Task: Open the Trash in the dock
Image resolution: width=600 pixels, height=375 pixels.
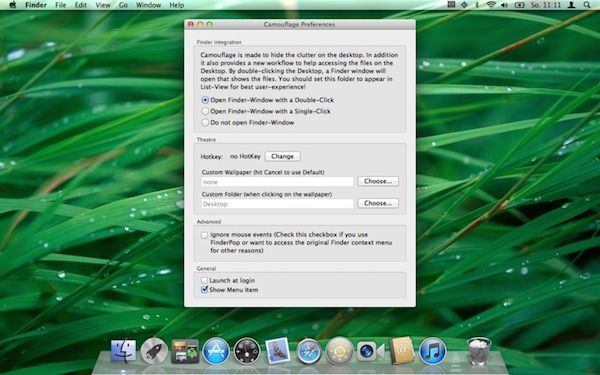Action: (x=478, y=351)
